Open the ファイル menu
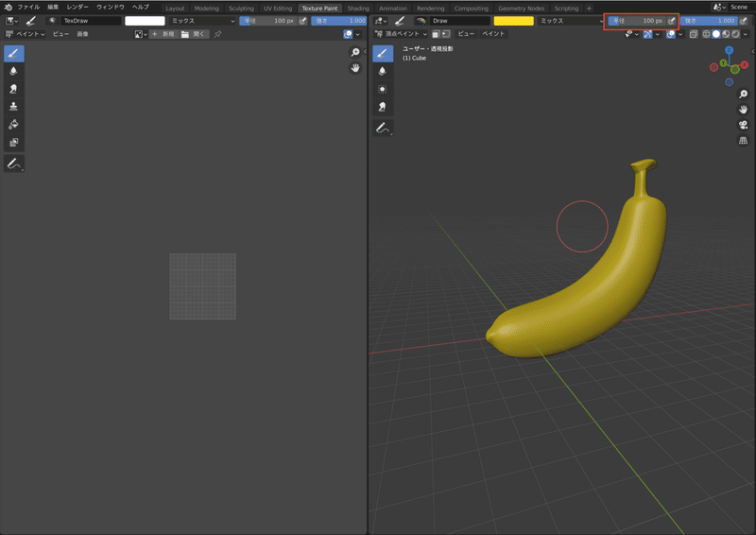 [x=28, y=8]
